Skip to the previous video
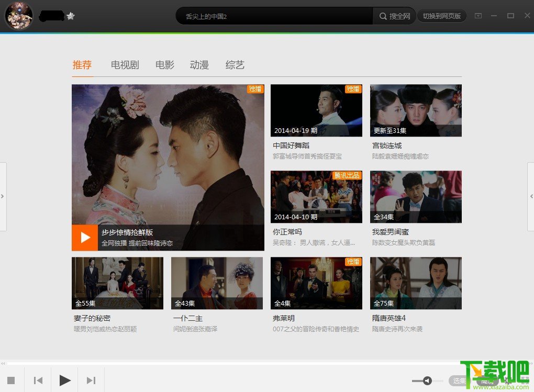The width and height of the screenshot is (534, 392). [38, 380]
